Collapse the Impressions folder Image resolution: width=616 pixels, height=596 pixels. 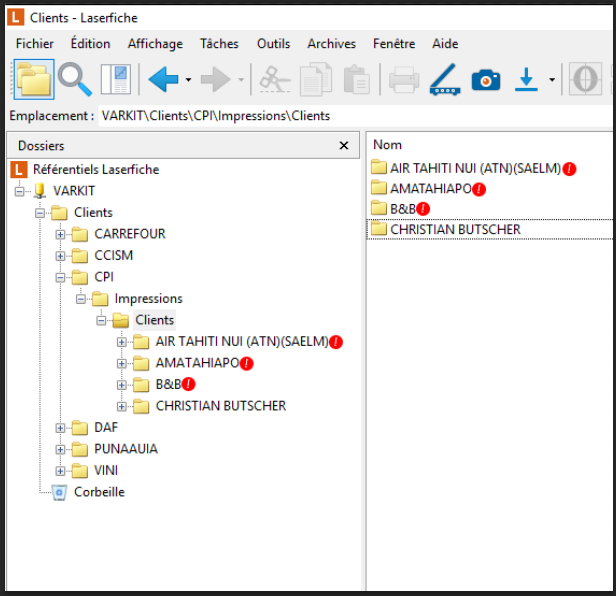81,299
